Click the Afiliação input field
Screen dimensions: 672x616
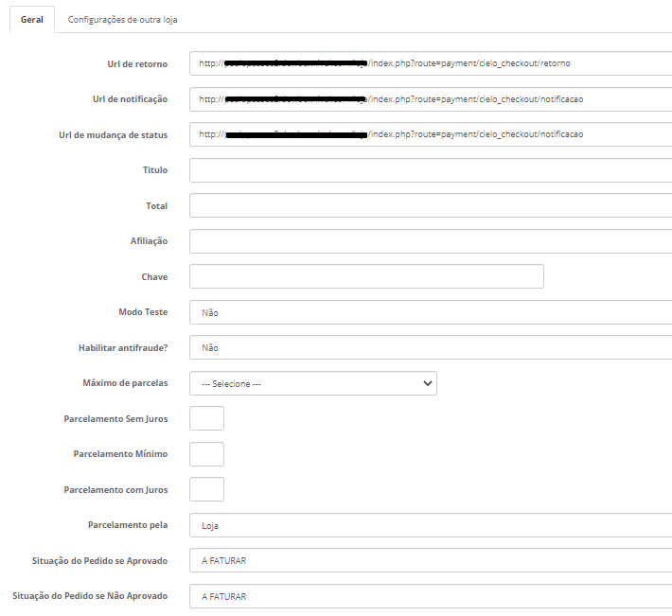(431, 241)
